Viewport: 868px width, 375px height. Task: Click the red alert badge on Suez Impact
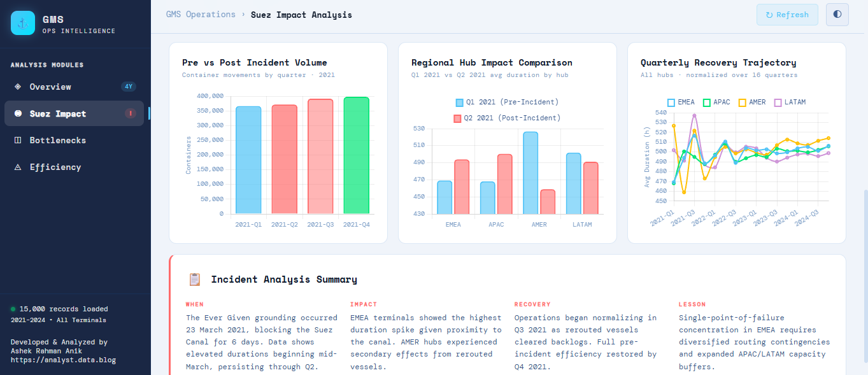tap(130, 113)
